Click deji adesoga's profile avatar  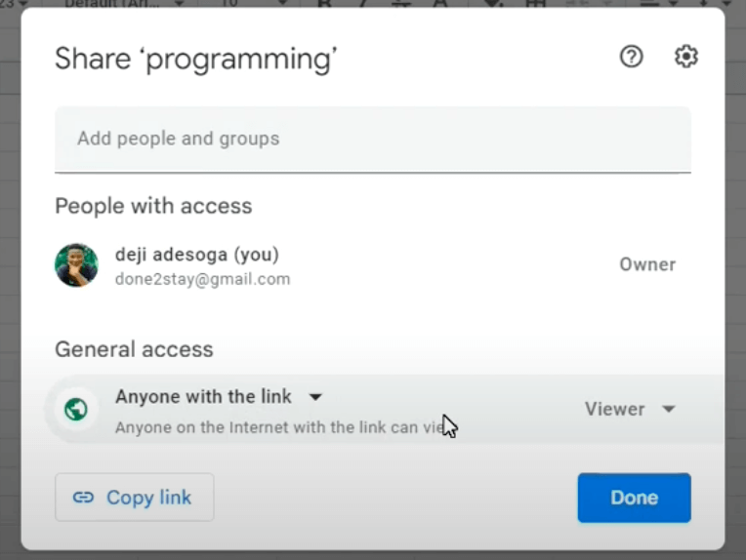[x=76, y=265]
